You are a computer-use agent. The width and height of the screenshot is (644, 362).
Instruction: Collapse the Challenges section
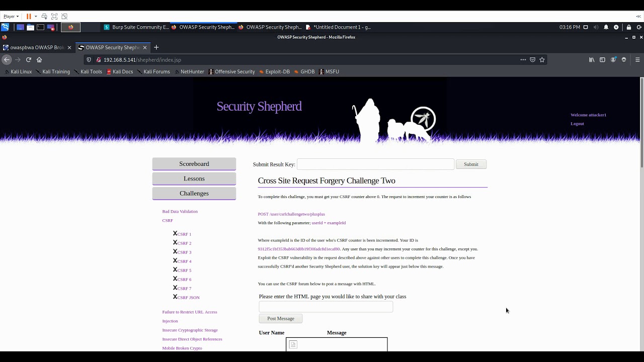click(x=194, y=193)
